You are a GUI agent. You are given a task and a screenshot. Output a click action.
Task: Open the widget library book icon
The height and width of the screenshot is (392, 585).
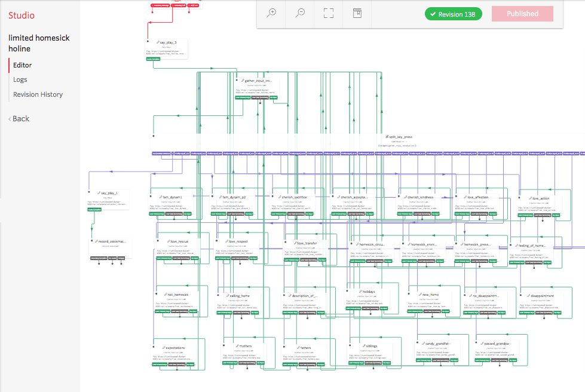357,14
